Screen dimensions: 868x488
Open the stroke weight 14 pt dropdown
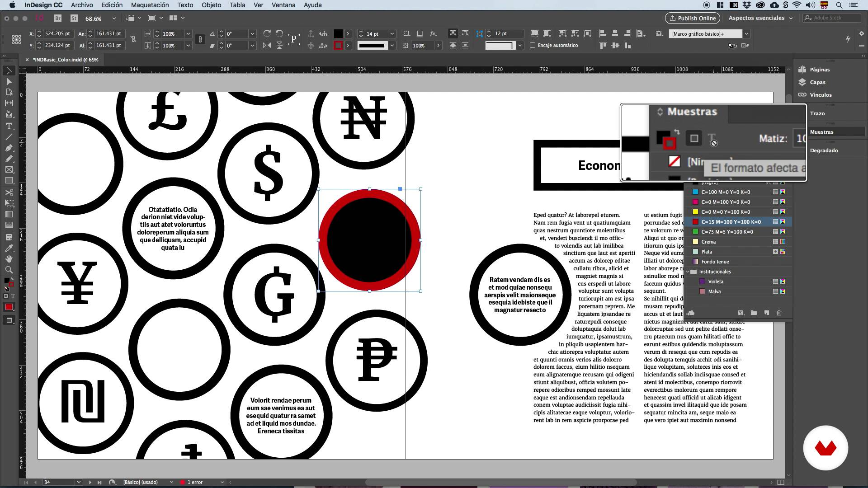coord(392,33)
